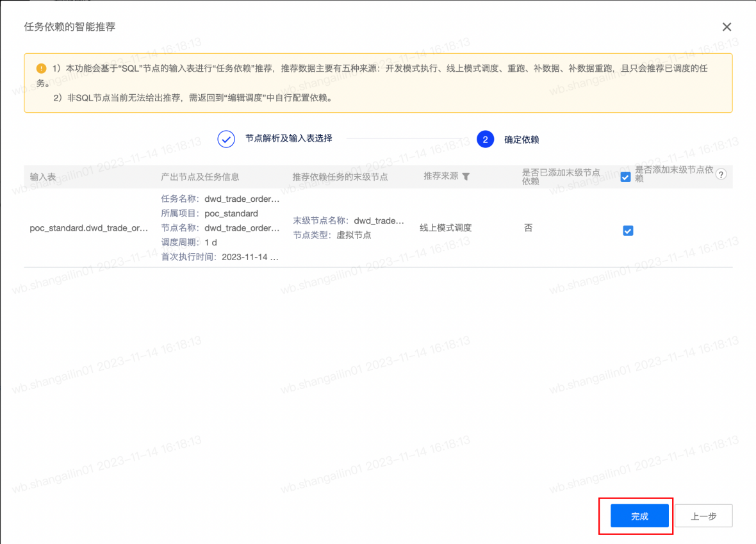Click the 推荐来源 column header text
Viewport: 756px width, 544px height.
[441, 176]
